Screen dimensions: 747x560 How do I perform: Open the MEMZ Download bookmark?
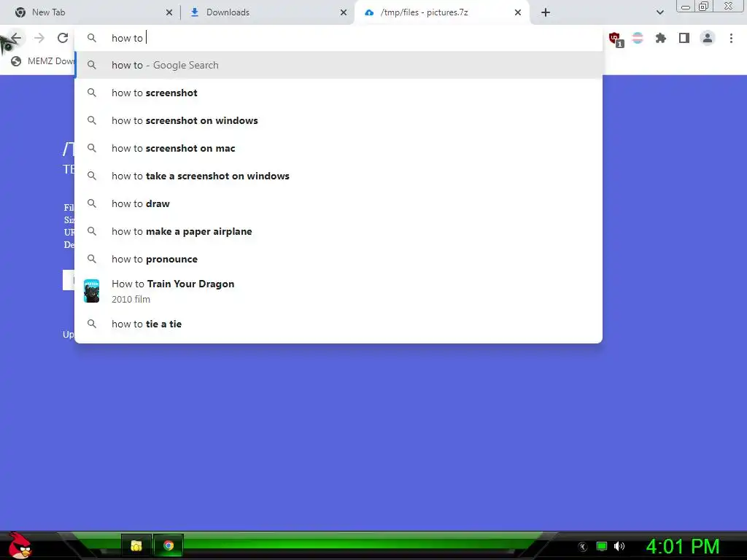43,61
